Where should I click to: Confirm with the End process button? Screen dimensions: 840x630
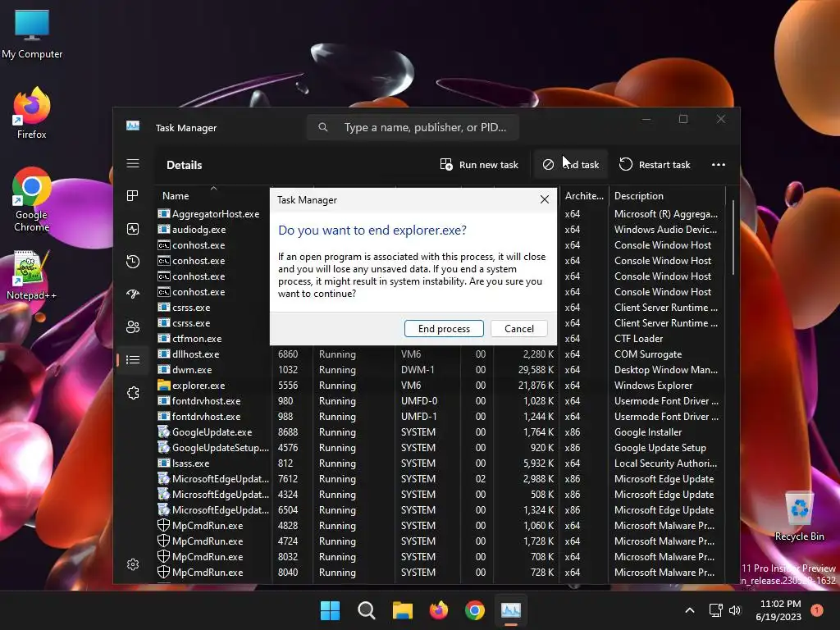click(x=444, y=328)
